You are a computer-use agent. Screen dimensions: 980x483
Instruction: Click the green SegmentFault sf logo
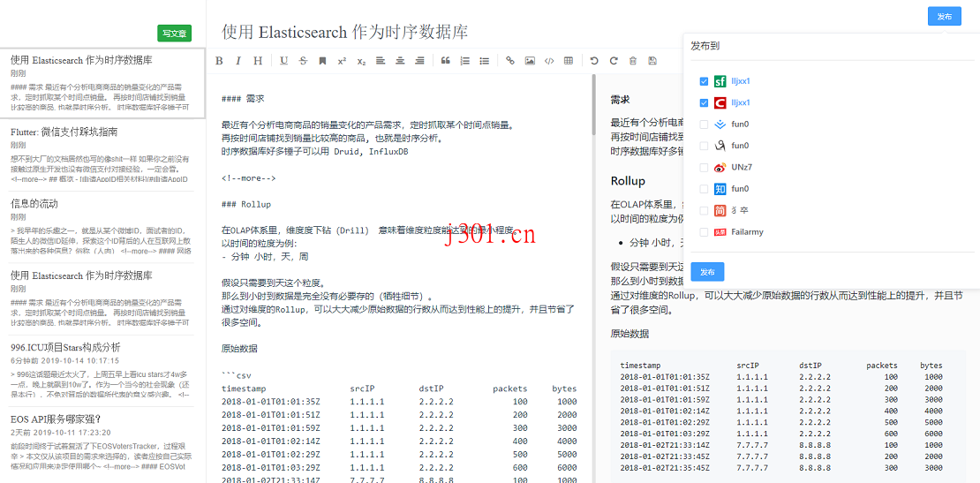point(720,81)
